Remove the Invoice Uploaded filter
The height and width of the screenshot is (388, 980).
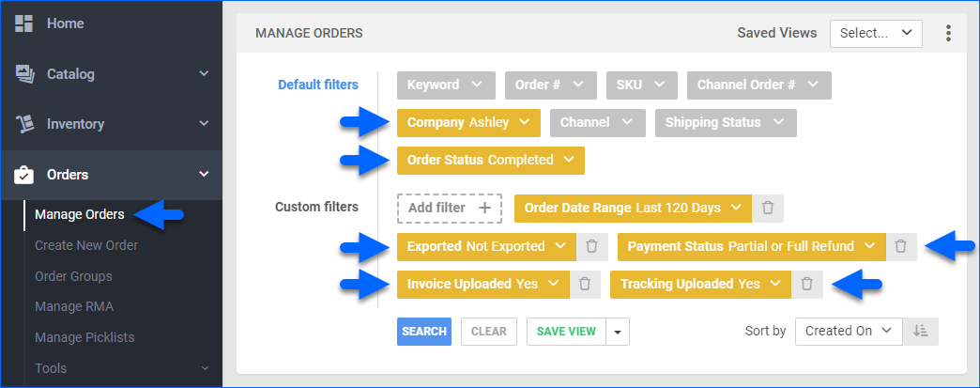585,284
